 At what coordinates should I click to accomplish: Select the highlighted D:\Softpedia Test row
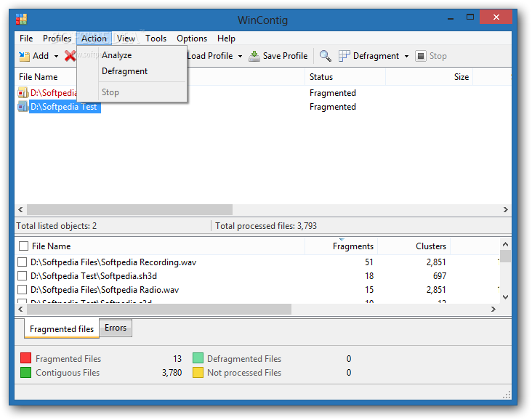(64, 107)
